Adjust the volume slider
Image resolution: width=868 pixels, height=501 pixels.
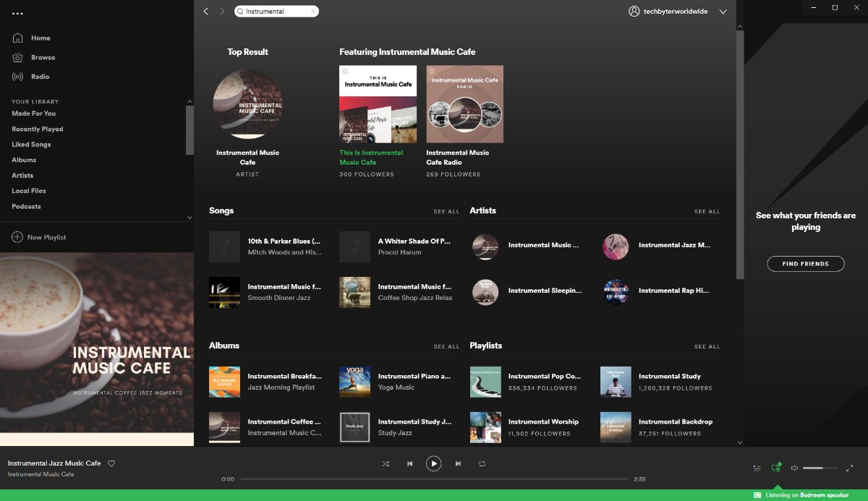click(820, 468)
